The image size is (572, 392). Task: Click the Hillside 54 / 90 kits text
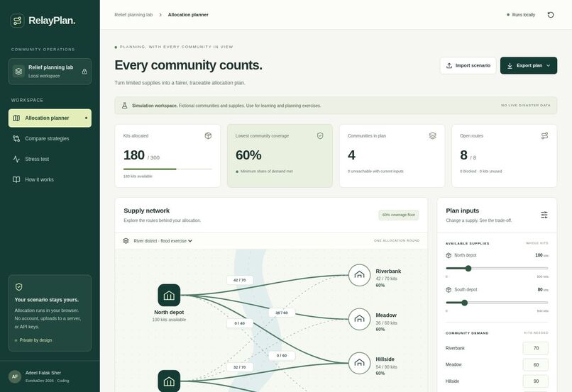pyautogui.click(x=386, y=367)
